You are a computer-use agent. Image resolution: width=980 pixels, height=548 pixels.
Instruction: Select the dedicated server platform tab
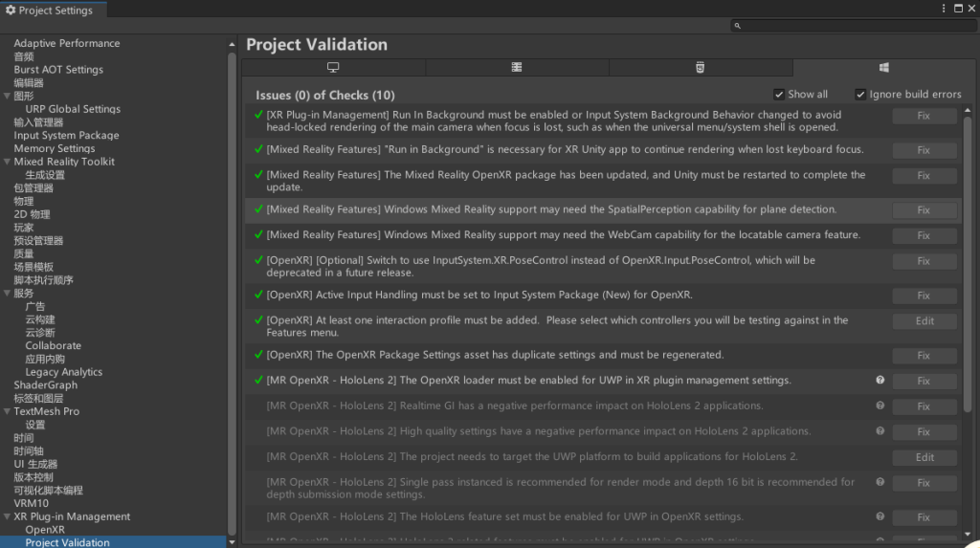(517, 68)
